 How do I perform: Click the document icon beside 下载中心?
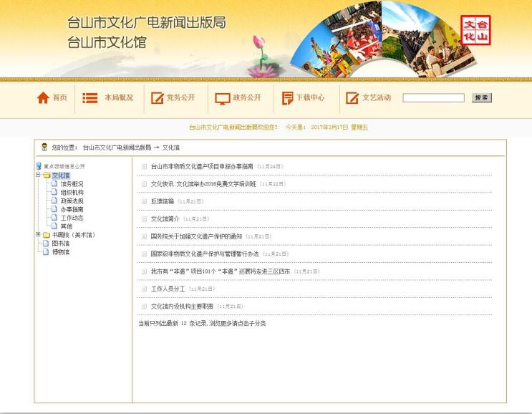[287, 98]
